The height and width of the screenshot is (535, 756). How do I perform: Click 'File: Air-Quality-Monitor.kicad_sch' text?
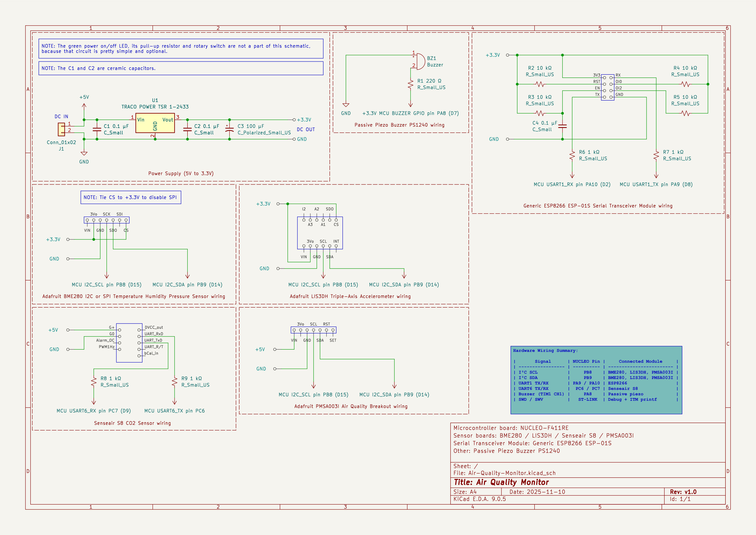pos(504,473)
